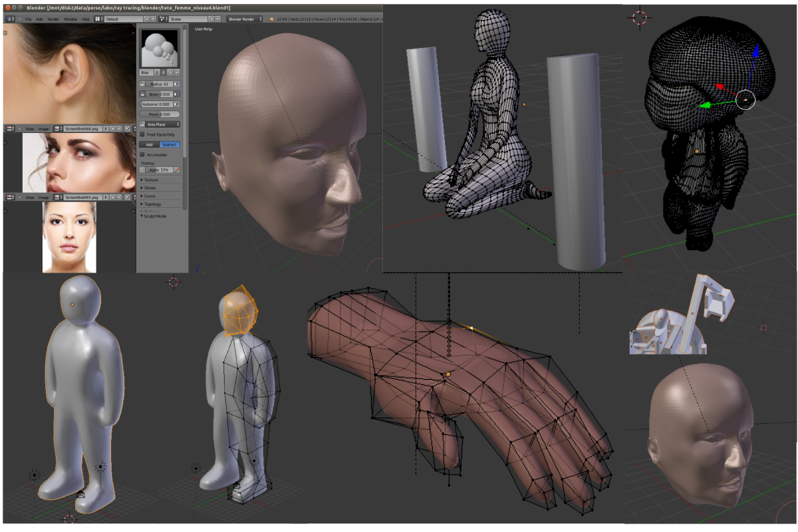Click the brush overlay icon next to Alpha

176,170
